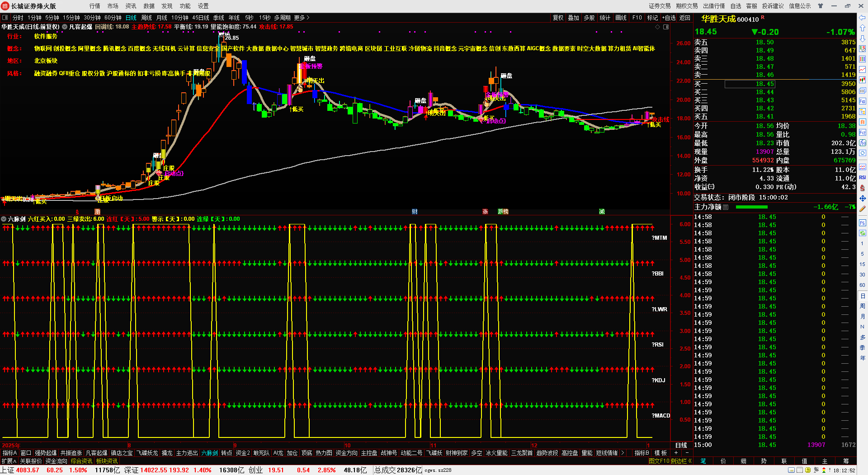Viewport: 868px width, 475px height.
Task: Open the candlestick chart icon in the sidebar
Action: [x=863, y=80]
